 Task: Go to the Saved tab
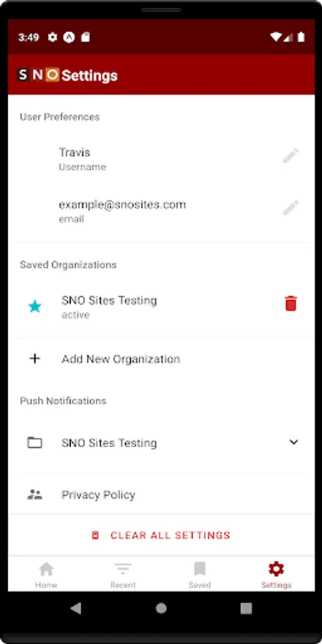tap(200, 575)
